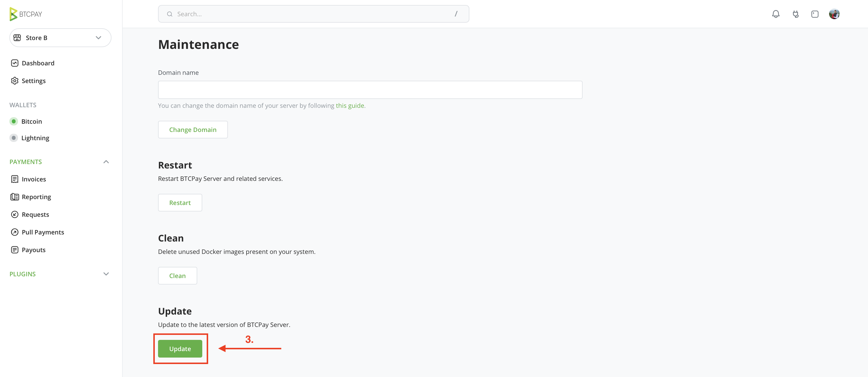Click the Change Domain button
Viewport: 868px width, 377px height.
(193, 130)
